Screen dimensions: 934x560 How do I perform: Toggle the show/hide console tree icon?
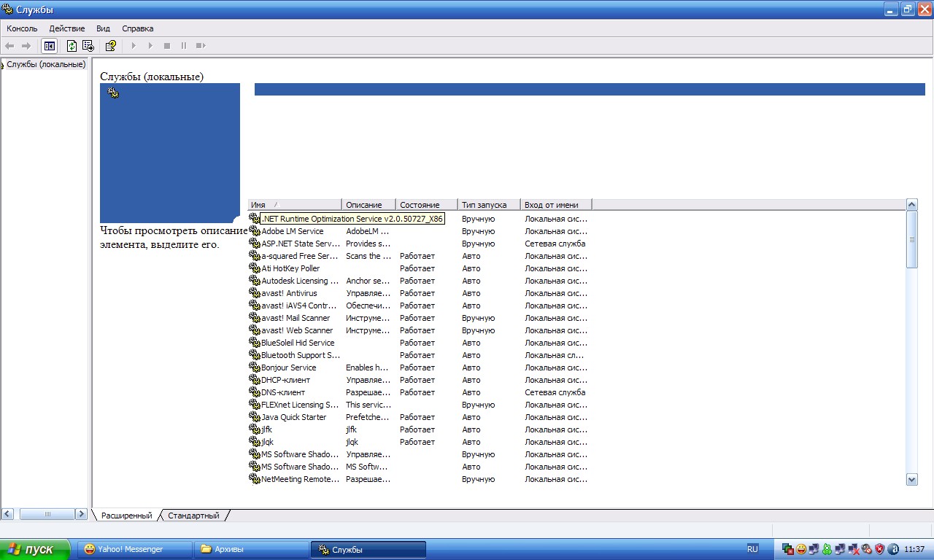49,46
